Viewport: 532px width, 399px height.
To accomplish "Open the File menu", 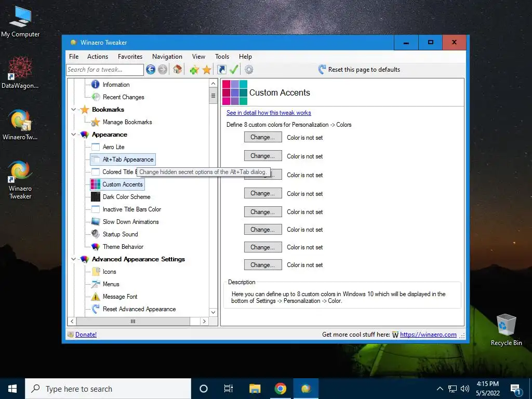I will 74,57.
